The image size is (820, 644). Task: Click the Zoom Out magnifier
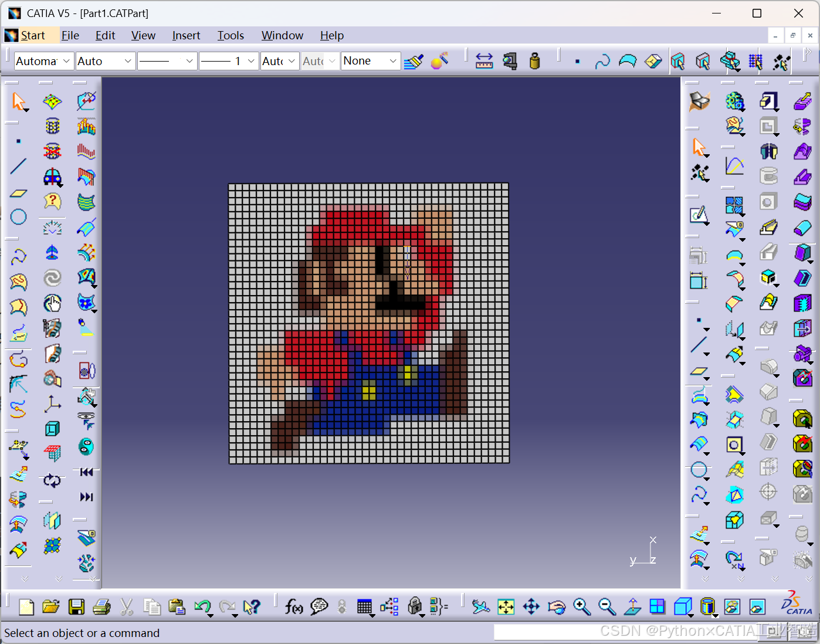[607, 606]
